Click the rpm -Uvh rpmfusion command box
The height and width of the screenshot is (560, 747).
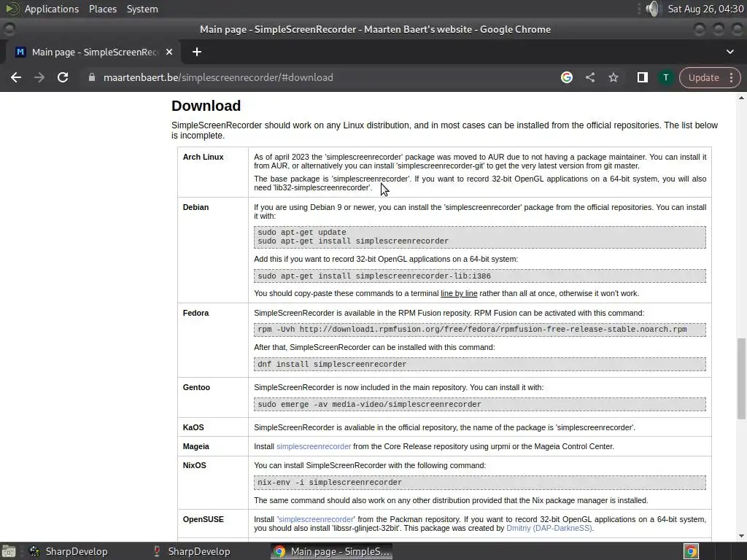(480, 330)
